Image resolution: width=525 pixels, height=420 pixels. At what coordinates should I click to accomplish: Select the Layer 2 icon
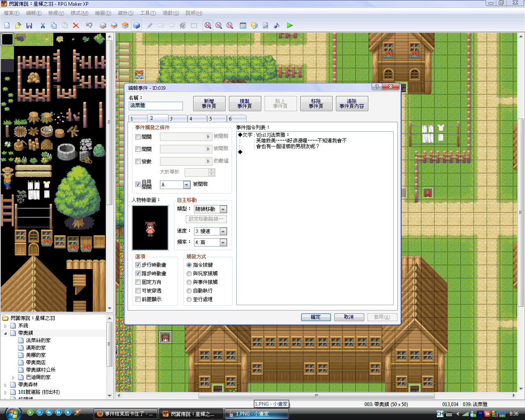pyautogui.click(x=114, y=25)
